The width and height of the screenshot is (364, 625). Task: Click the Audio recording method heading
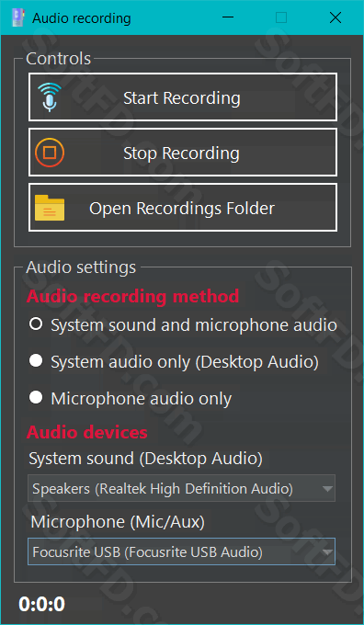pos(132,297)
